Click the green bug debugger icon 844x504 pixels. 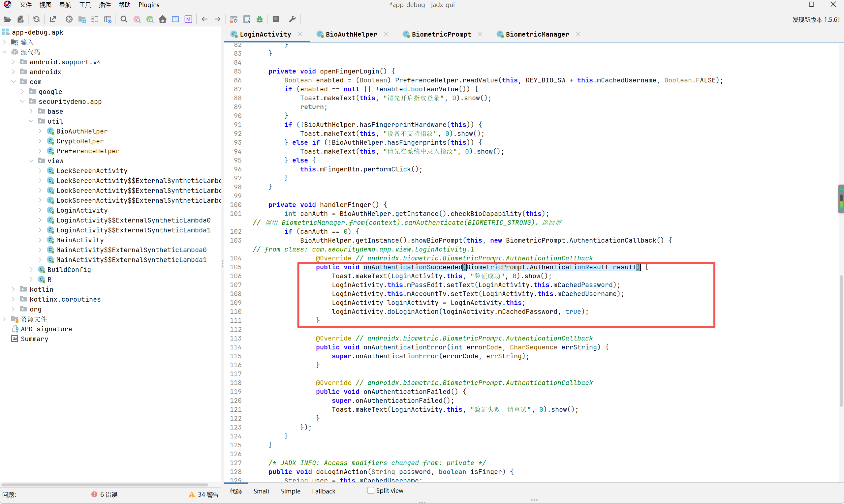coord(260,19)
